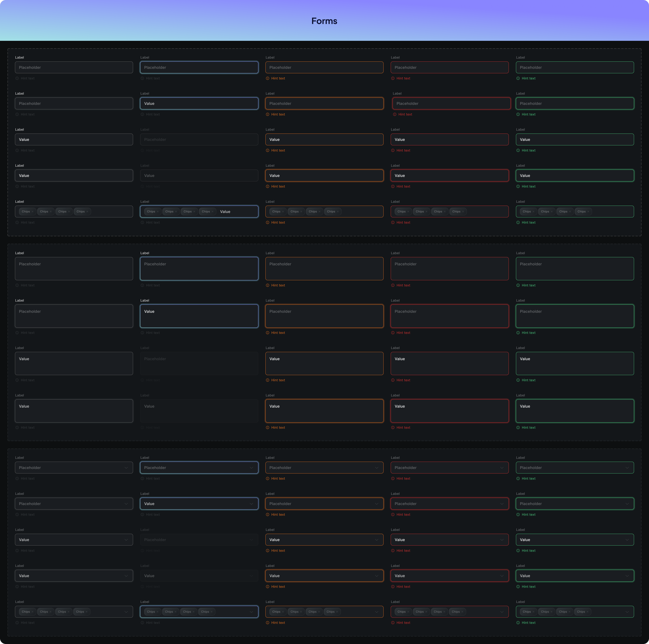Click the blue-focused textarea containing Value
The width and height of the screenshot is (649, 644).
pos(199,316)
